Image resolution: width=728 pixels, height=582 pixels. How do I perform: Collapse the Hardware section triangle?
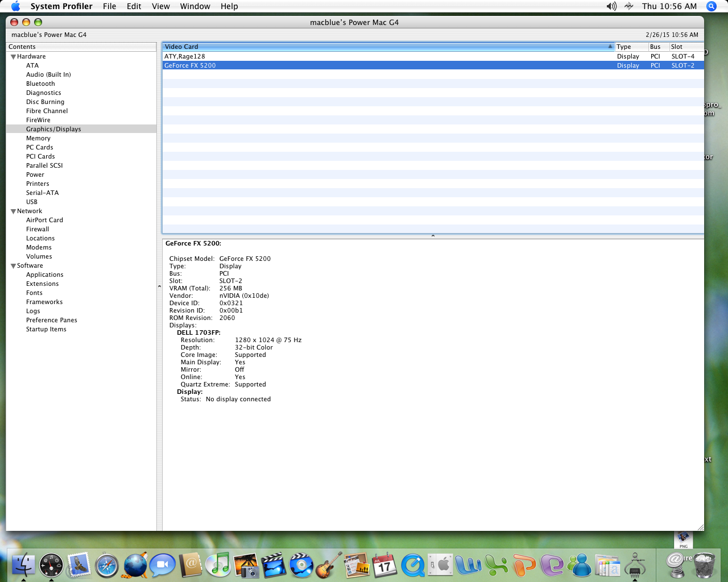click(x=13, y=57)
